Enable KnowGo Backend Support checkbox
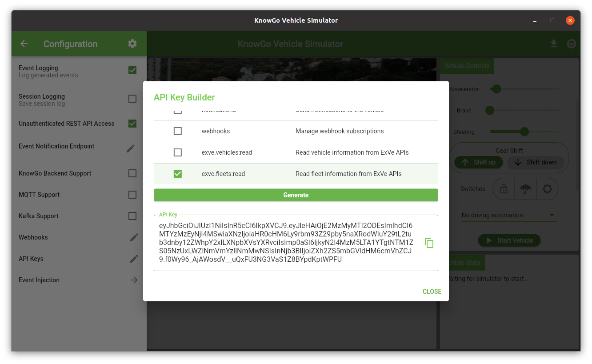This screenshot has width=592, height=364. pyautogui.click(x=132, y=173)
